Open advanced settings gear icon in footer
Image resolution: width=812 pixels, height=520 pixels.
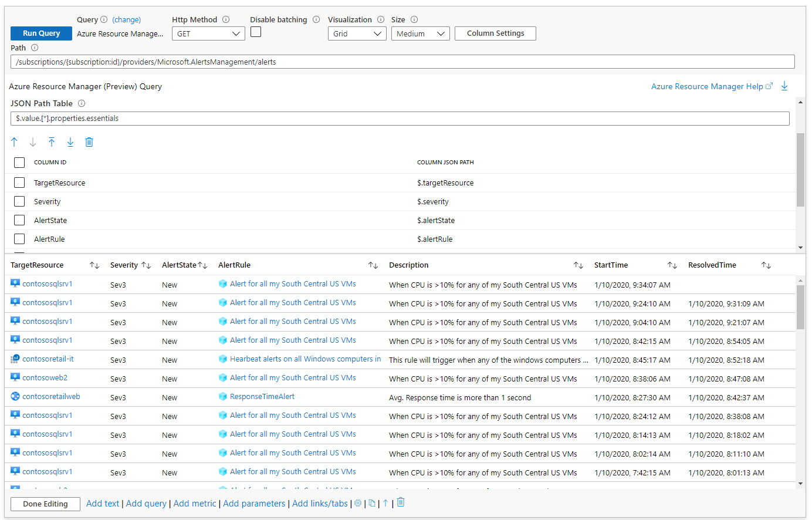358,503
